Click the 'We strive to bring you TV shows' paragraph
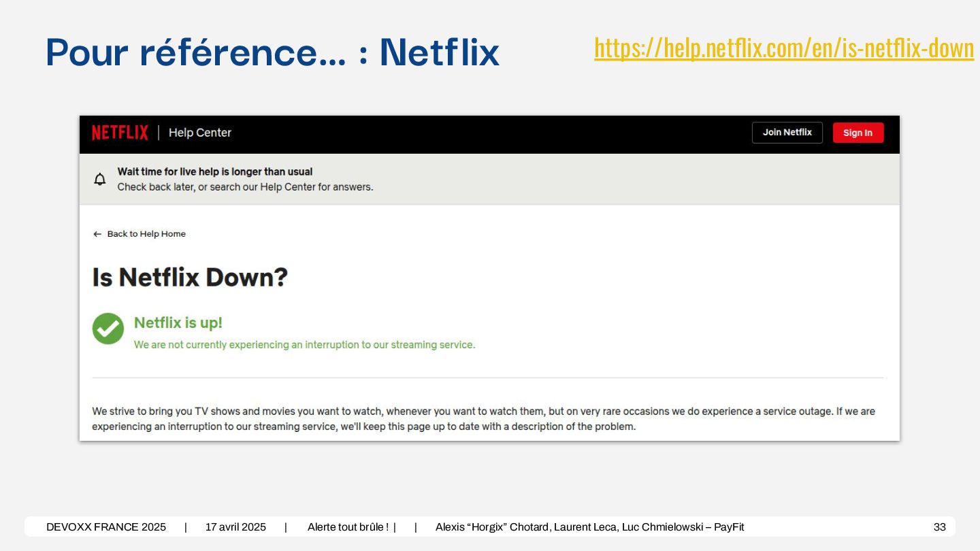The width and height of the screenshot is (980, 551). tap(483, 419)
